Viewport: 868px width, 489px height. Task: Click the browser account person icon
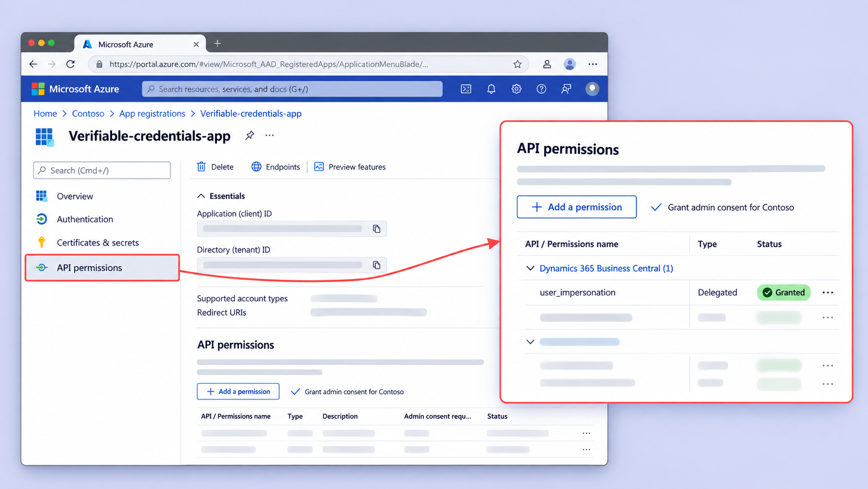pos(547,64)
